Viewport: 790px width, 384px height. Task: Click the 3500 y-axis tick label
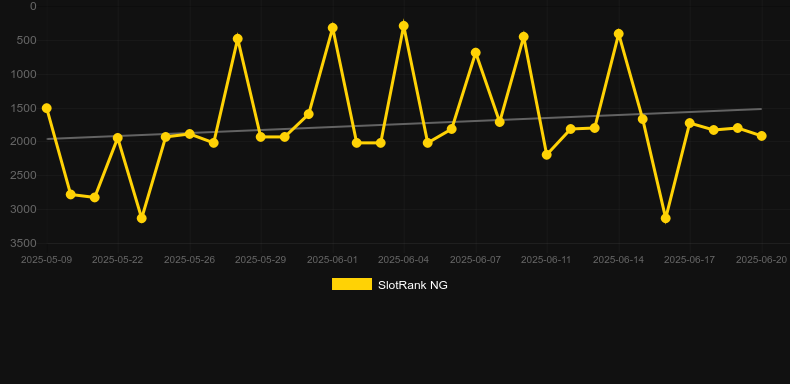(24, 243)
